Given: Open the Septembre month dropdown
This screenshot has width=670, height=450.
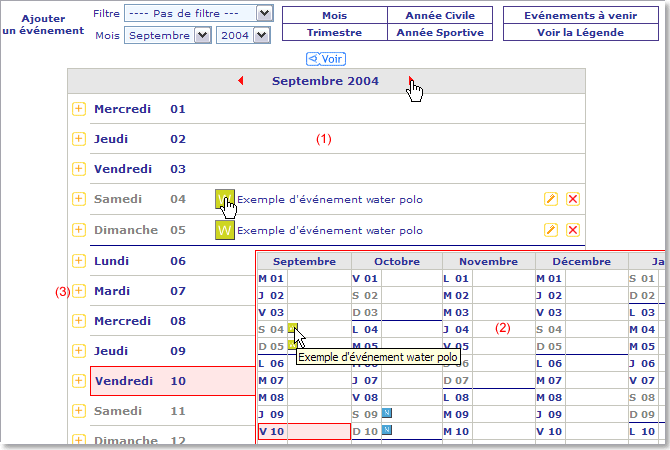Looking at the screenshot, I should [x=168, y=35].
